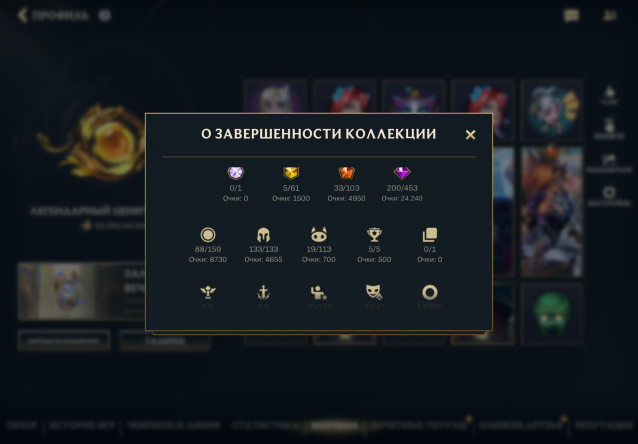Click the theater mask icon
Viewport: 638px width, 444px height.
click(374, 292)
